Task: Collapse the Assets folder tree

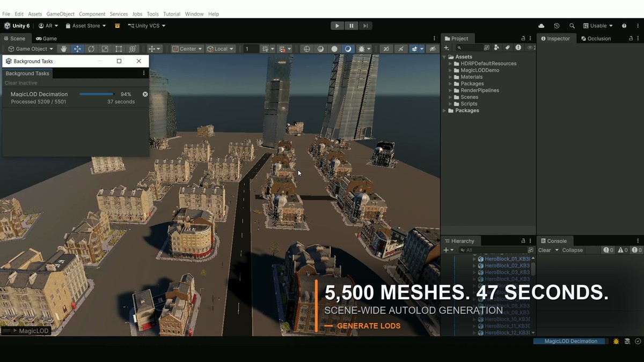Action: click(x=444, y=57)
